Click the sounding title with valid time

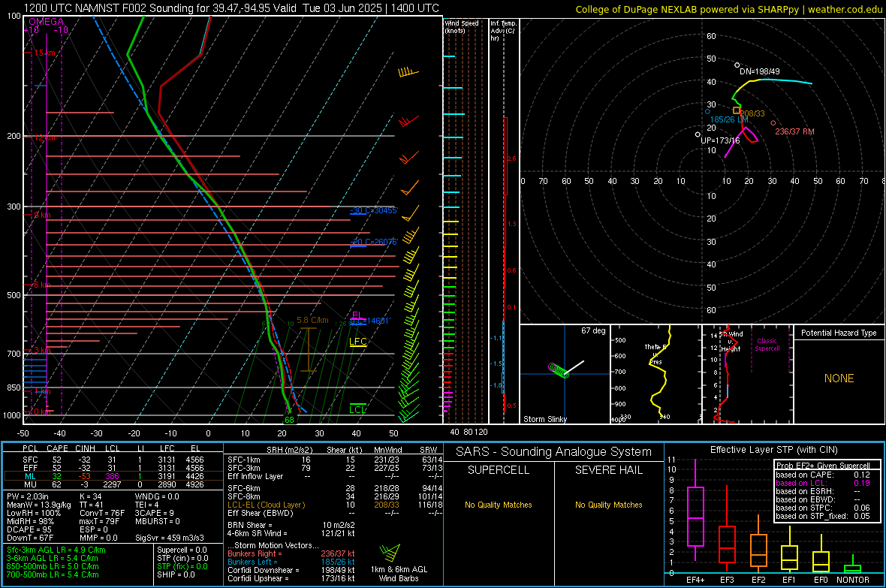(231, 8)
